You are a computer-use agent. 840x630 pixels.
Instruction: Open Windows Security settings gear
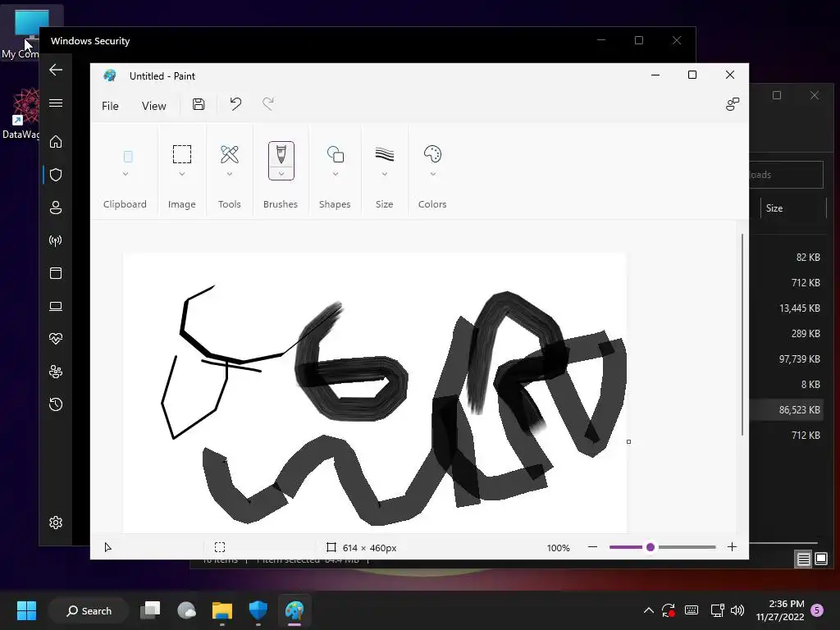(x=56, y=523)
